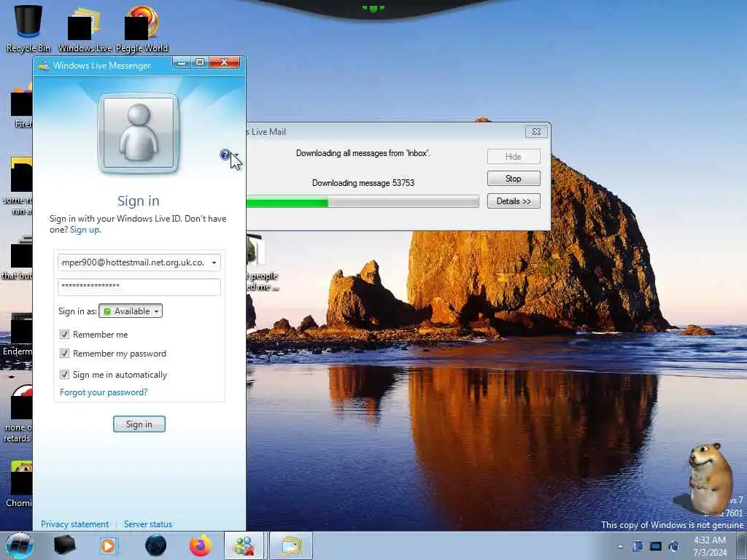Click the Action Center flag tray icon
The width and height of the screenshot is (747, 560).
pyautogui.click(x=638, y=546)
